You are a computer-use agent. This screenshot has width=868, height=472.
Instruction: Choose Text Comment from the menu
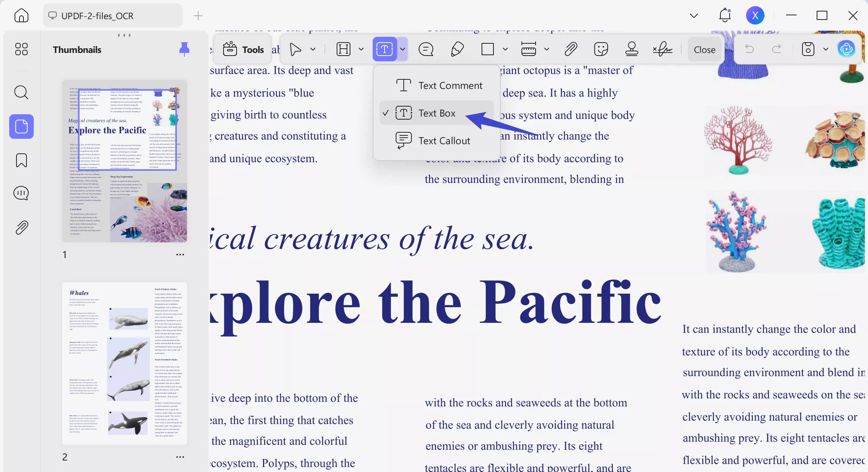click(x=450, y=86)
